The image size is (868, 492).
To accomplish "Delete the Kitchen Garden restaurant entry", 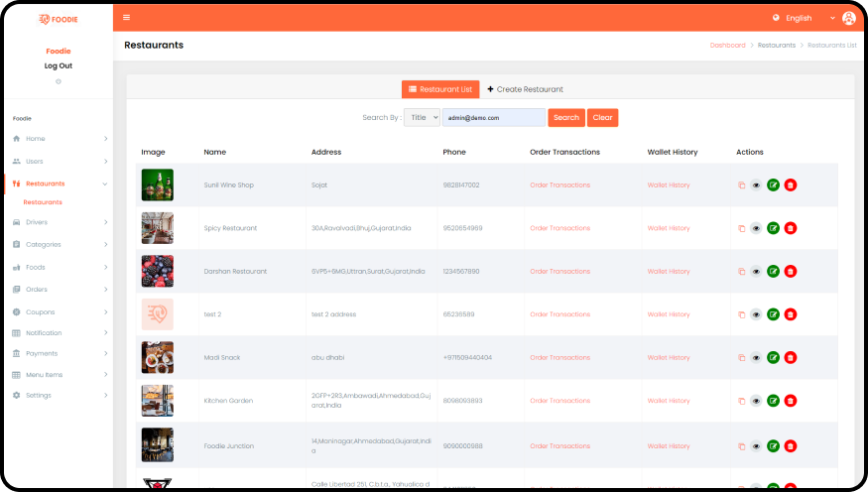I will pyautogui.click(x=790, y=401).
